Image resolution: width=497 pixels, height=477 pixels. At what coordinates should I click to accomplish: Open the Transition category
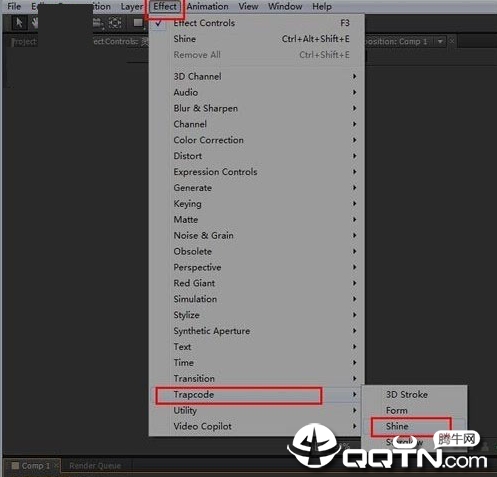257,379
